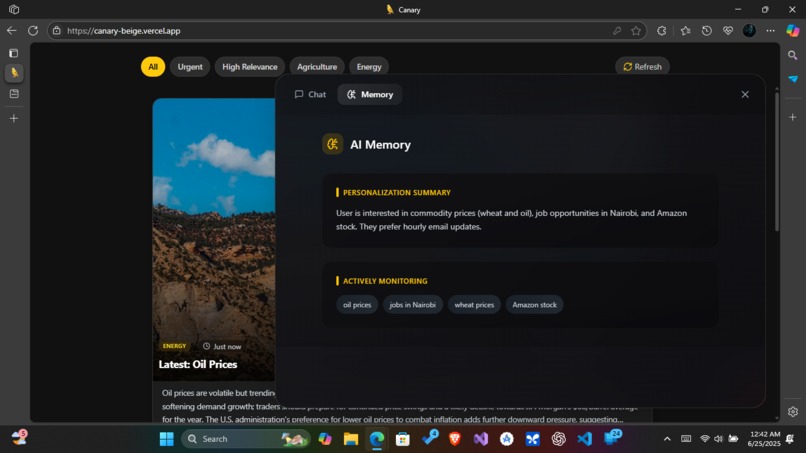Select the All filter chip
This screenshot has height=453, width=806.
click(153, 67)
